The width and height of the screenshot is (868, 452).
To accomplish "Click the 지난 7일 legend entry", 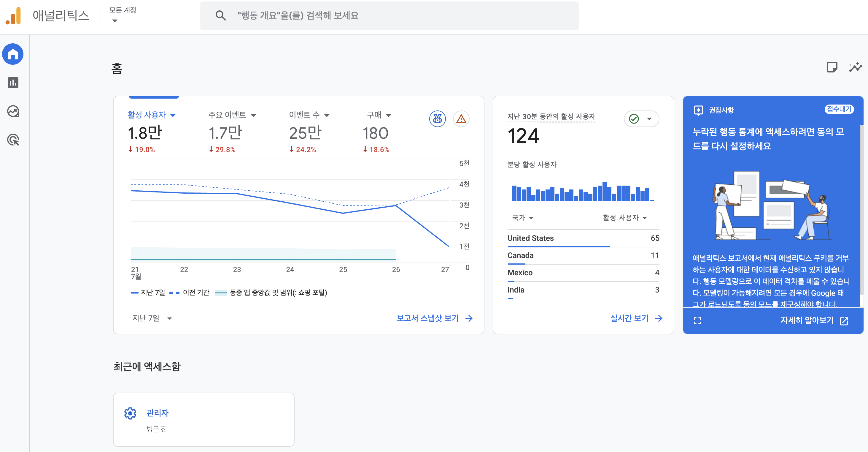I will pyautogui.click(x=148, y=293).
